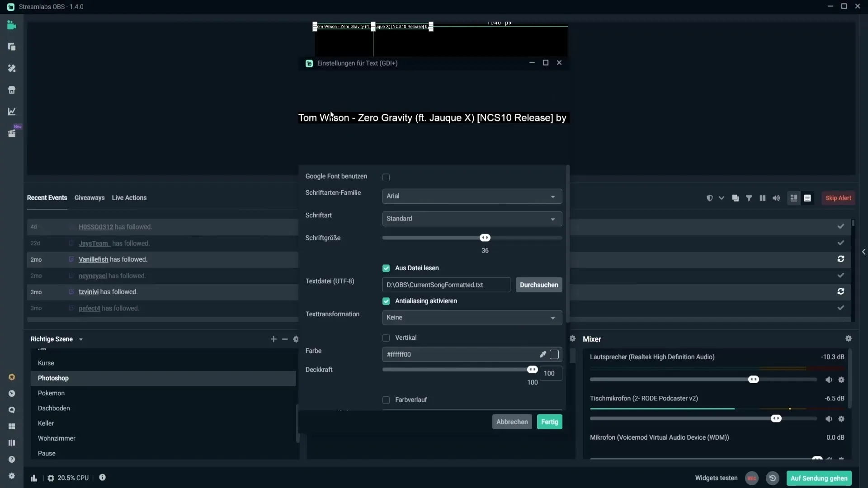Toggle Studio Mode columns icon in the sidebar
The image size is (868, 488).
[12, 443]
